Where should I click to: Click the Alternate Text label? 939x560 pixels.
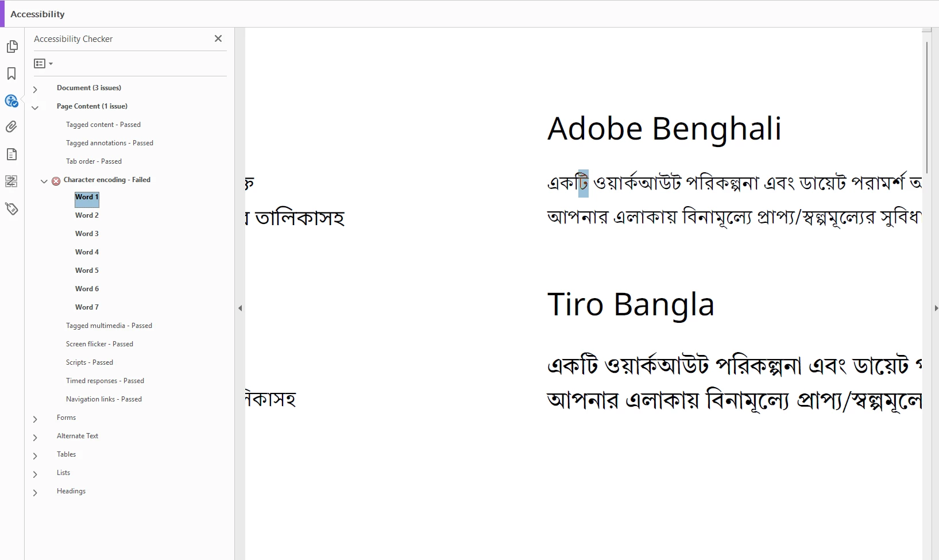[78, 436]
